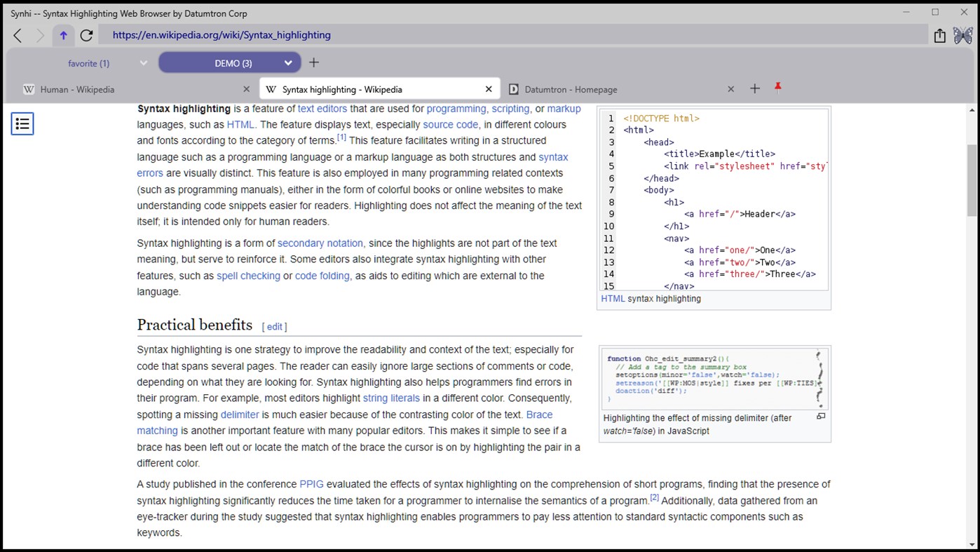Open the DEMO (3) group dropdown arrow

pos(287,62)
